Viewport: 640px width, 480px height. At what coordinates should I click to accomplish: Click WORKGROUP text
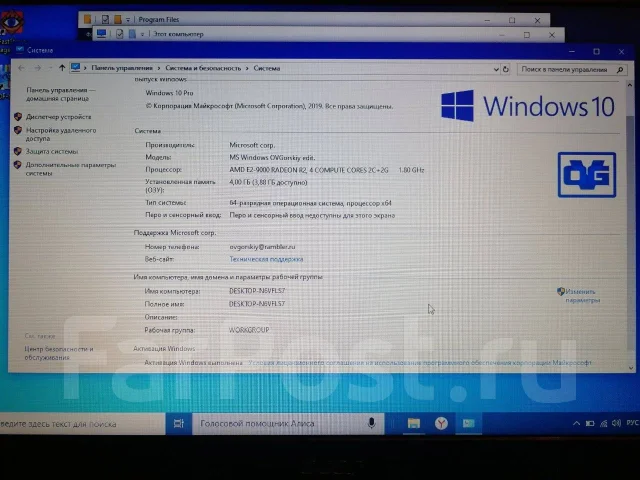(x=249, y=330)
